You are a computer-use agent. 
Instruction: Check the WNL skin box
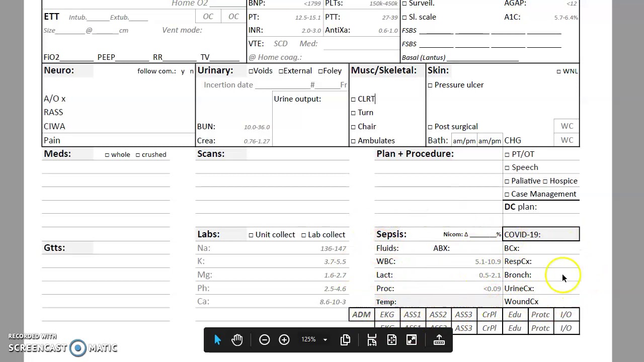click(558, 71)
